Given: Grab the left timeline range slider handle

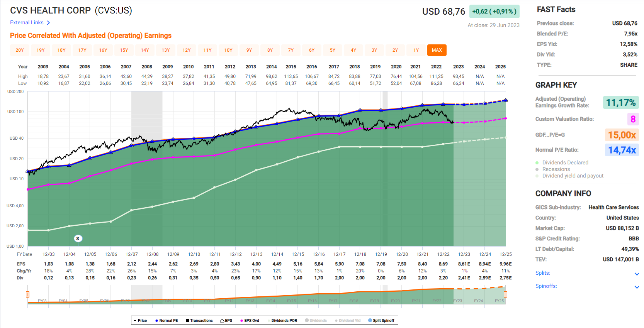Looking at the screenshot, I should 27,294.
